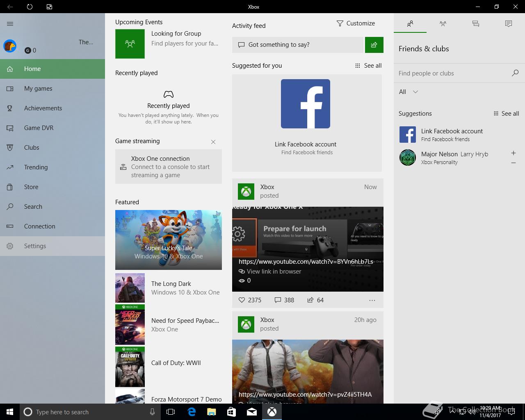Click See all for Suggested for you
The image size is (525, 420).
[x=368, y=66]
